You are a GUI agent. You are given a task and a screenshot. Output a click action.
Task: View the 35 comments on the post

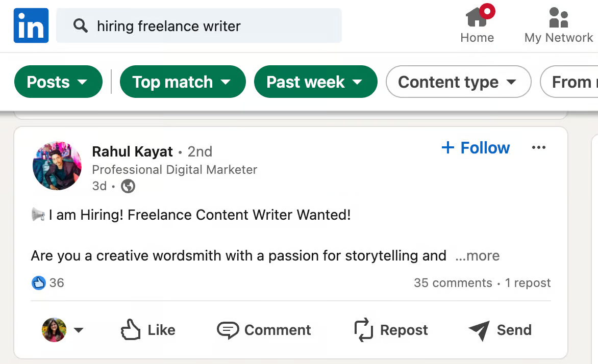click(453, 282)
